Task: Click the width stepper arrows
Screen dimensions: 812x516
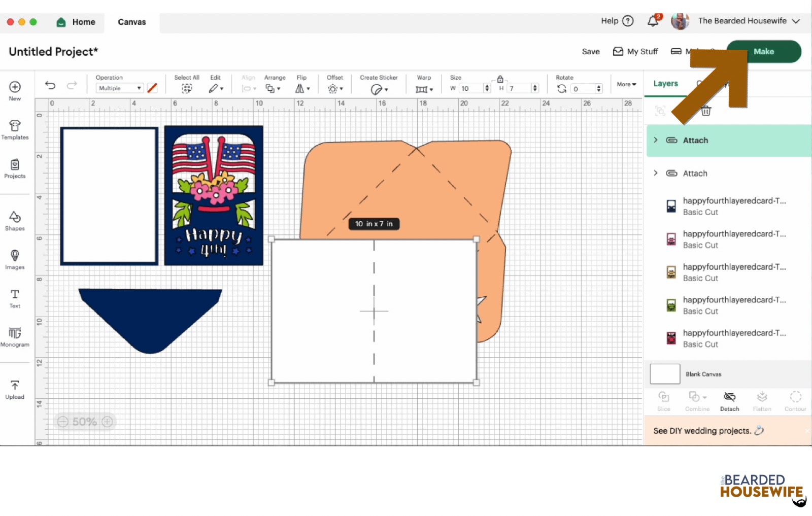Action: [487, 88]
